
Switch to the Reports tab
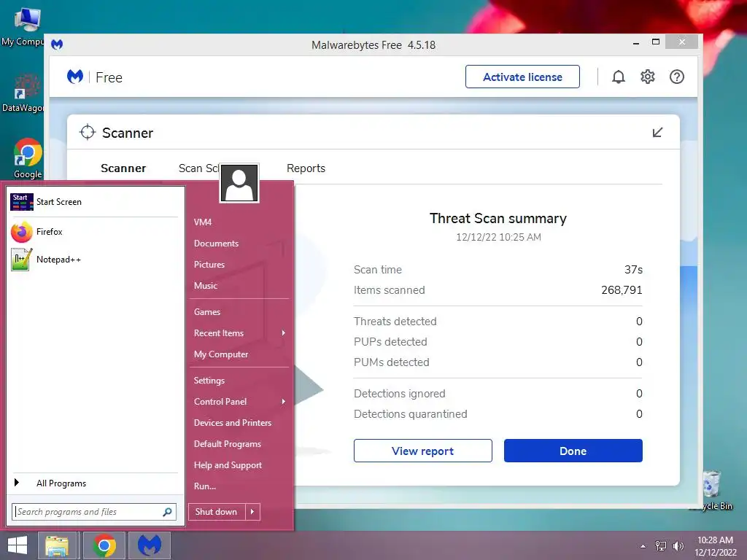pyautogui.click(x=306, y=168)
